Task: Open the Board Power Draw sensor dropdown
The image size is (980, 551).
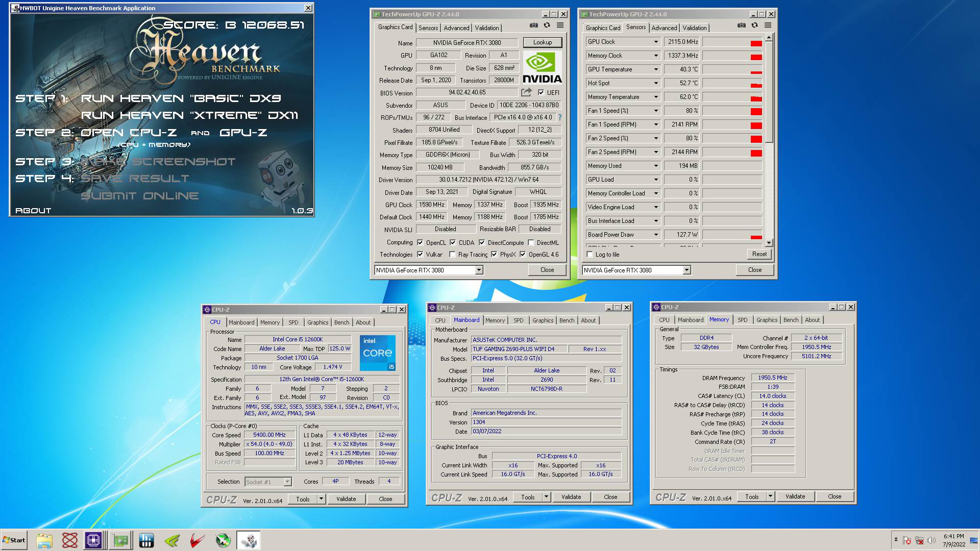Action: [x=656, y=235]
